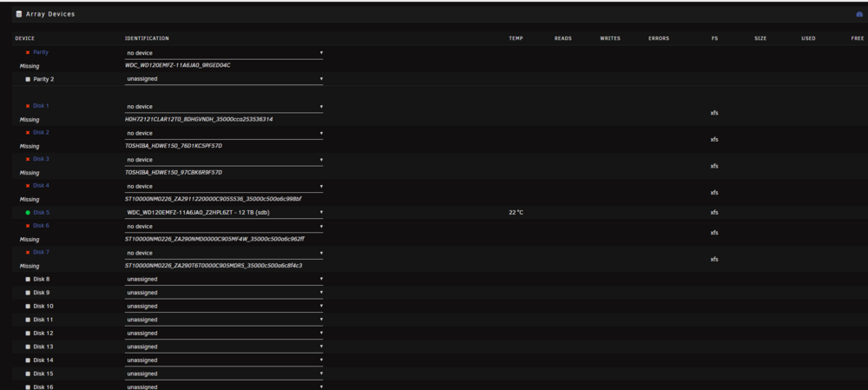868x390 pixels.
Task: Open the Disk 6 settings link
Action: point(41,226)
